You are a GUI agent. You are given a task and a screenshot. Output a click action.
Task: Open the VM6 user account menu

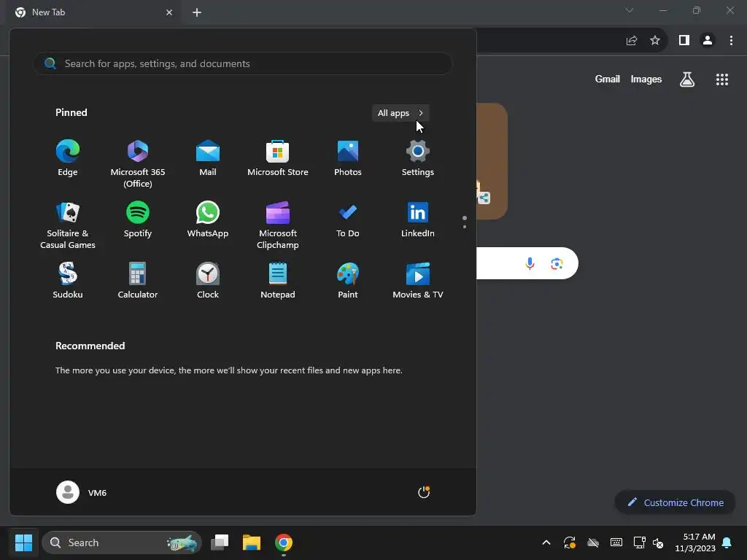point(82,492)
